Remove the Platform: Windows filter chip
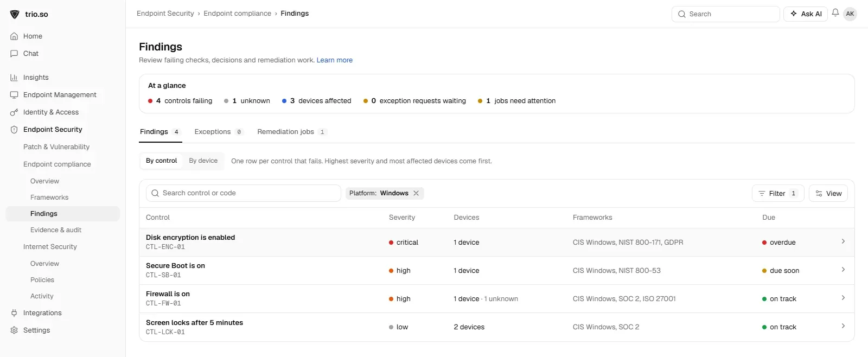This screenshot has height=357, width=868. coord(416,193)
